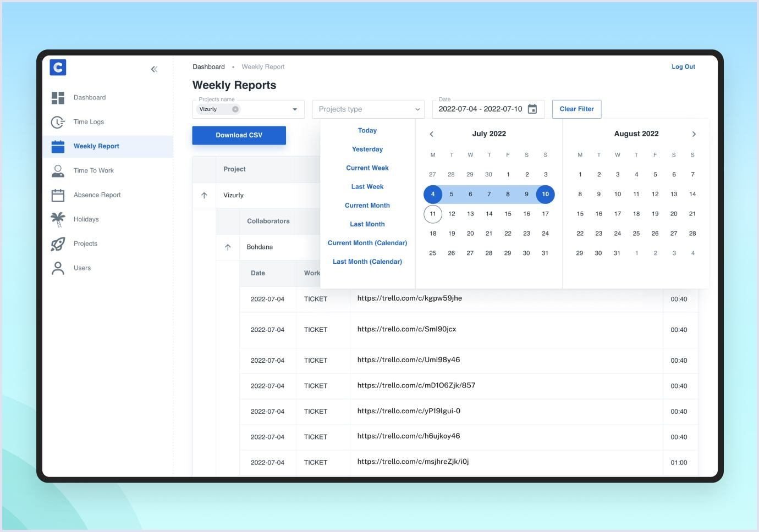Select the Current Week preset

click(x=367, y=168)
